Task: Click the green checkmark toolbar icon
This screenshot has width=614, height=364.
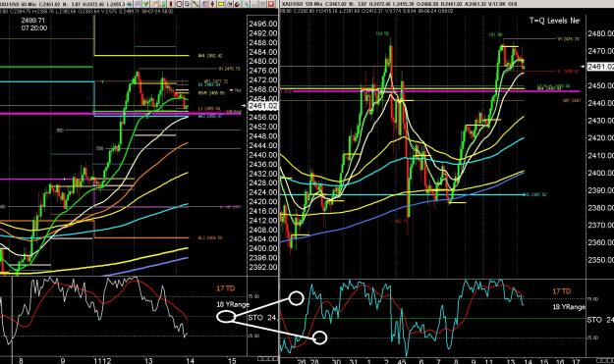Action: (x=145, y=4)
